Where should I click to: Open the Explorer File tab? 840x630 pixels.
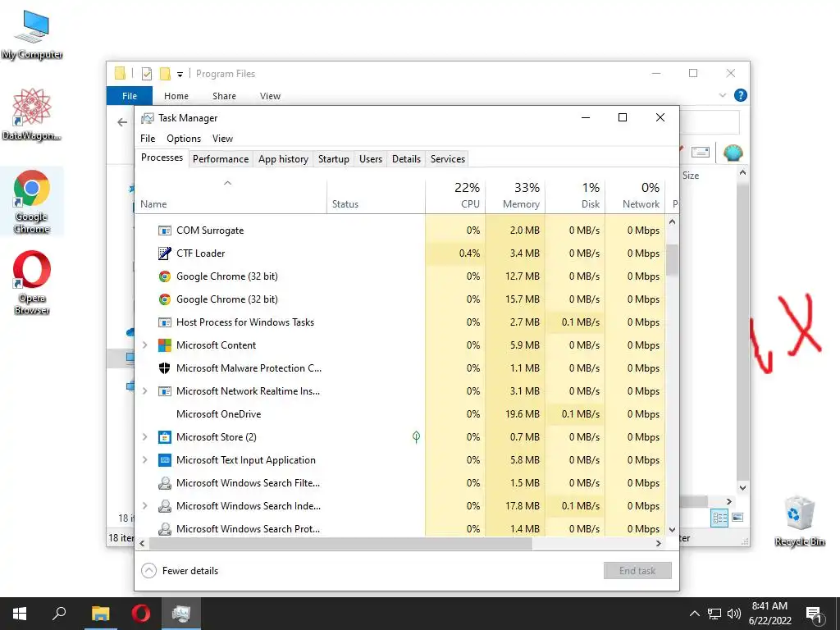click(130, 96)
